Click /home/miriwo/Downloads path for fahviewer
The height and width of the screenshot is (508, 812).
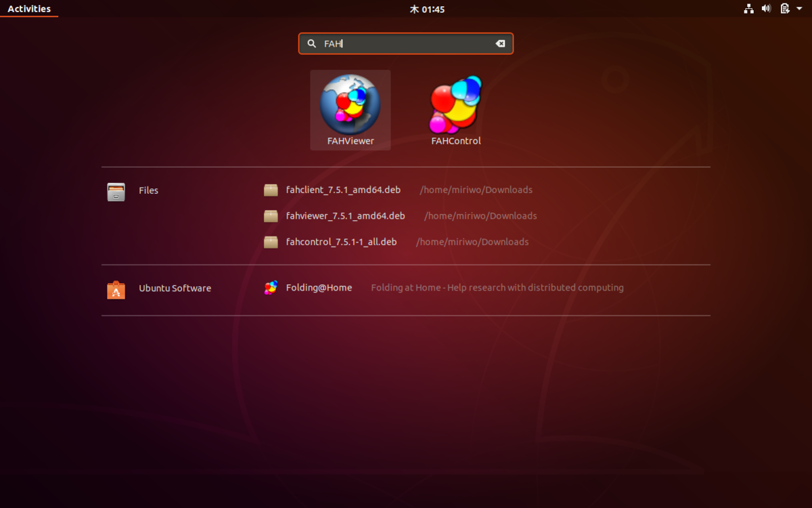pos(480,215)
